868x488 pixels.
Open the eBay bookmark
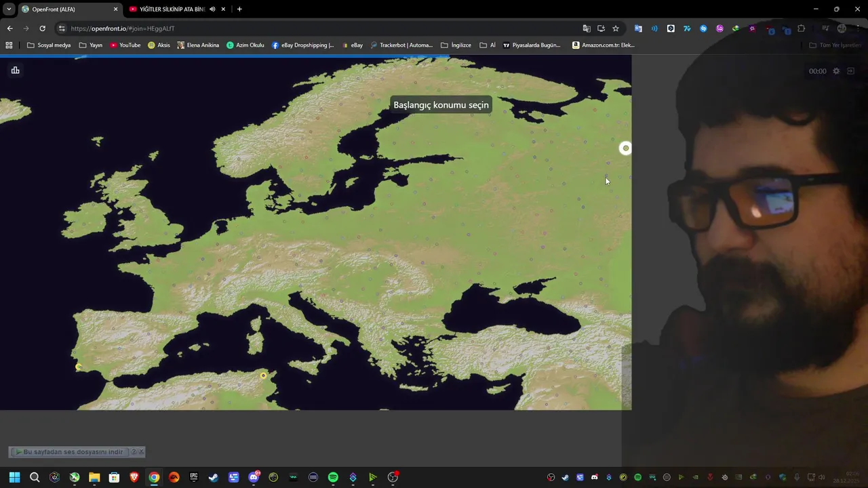click(x=352, y=45)
